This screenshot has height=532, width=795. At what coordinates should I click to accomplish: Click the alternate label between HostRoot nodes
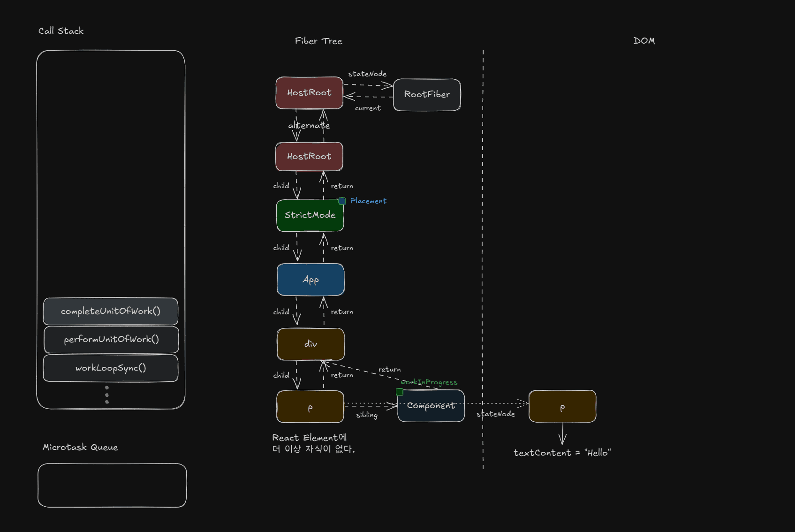pyautogui.click(x=309, y=126)
